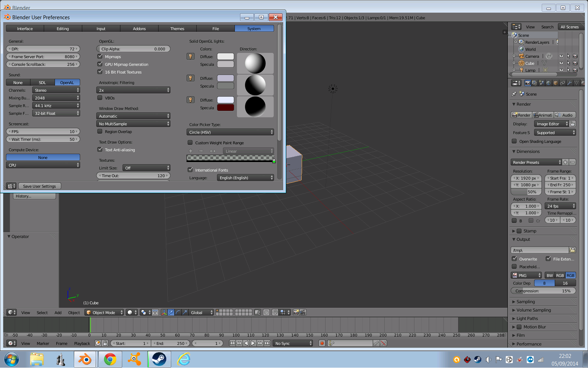The width and height of the screenshot is (588, 368).
Task: Toggle the snap magnet icon
Action: pos(275,312)
